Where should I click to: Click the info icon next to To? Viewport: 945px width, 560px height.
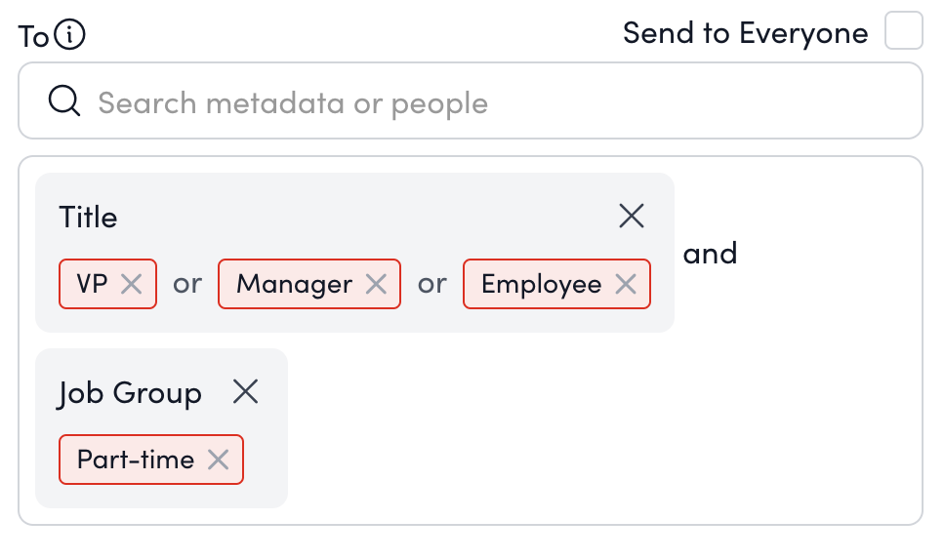(x=70, y=36)
